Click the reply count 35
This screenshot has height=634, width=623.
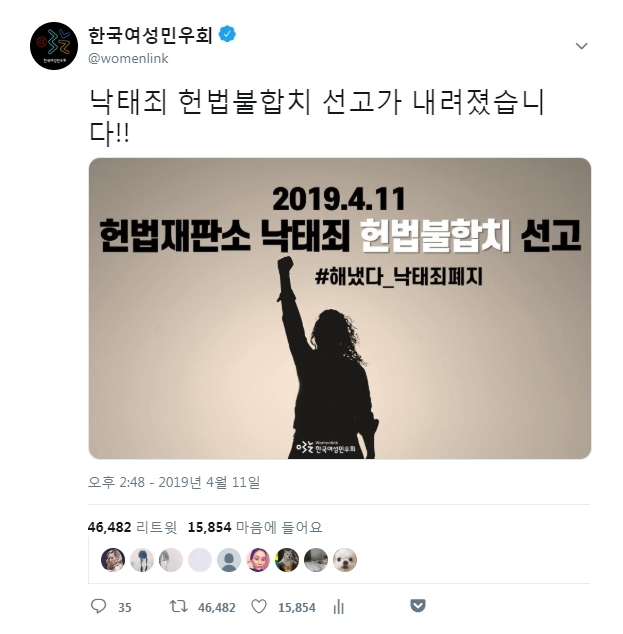point(125,607)
